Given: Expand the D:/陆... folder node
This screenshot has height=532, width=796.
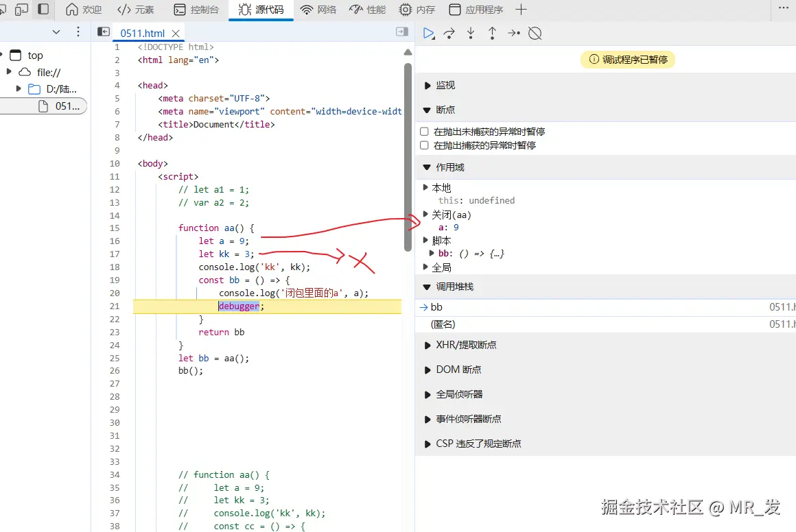Looking at the screenshot, I should coord(19,88).
